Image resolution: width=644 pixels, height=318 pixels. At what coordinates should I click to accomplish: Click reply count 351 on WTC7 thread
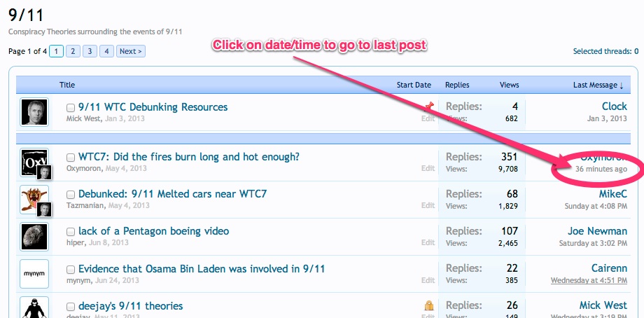point(510,157)
